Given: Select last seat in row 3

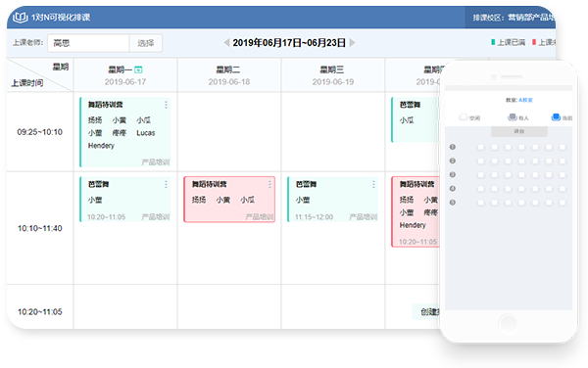Looking at the screenshot, I should point(563,175).
